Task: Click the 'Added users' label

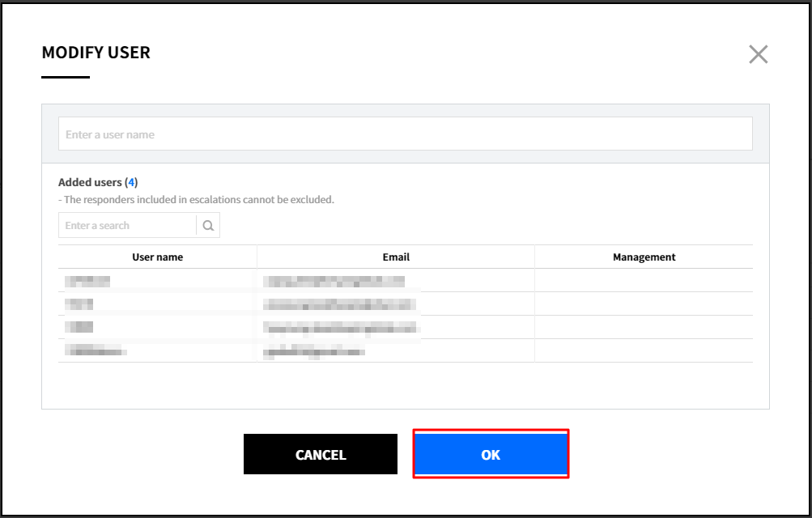Action: pyautogui.click(x=90, y=183)
